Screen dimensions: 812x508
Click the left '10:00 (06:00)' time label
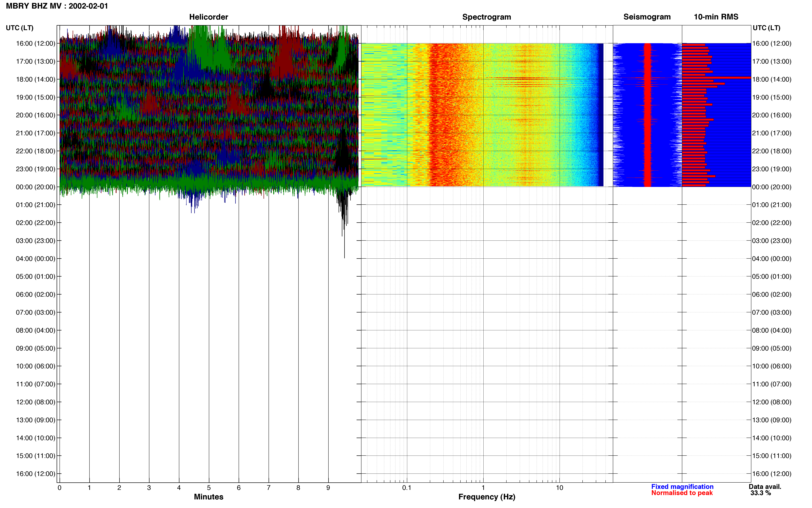(36, 366)
